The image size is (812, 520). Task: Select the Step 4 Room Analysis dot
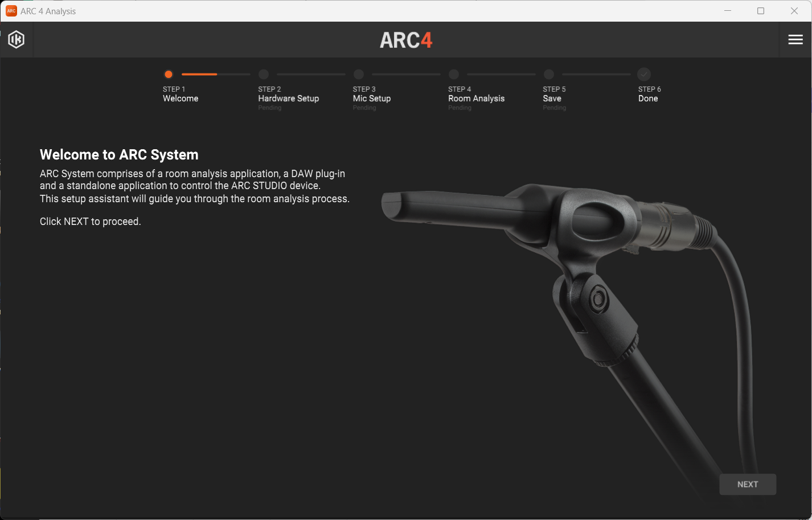tap(454, 74)
